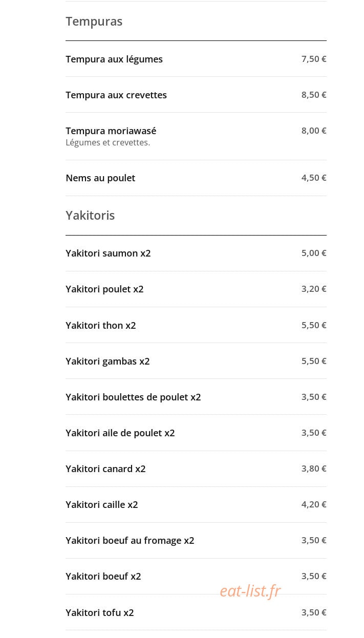Select Yakitori boeuf x2 item
Screen dimensions: 364x638
196,577
